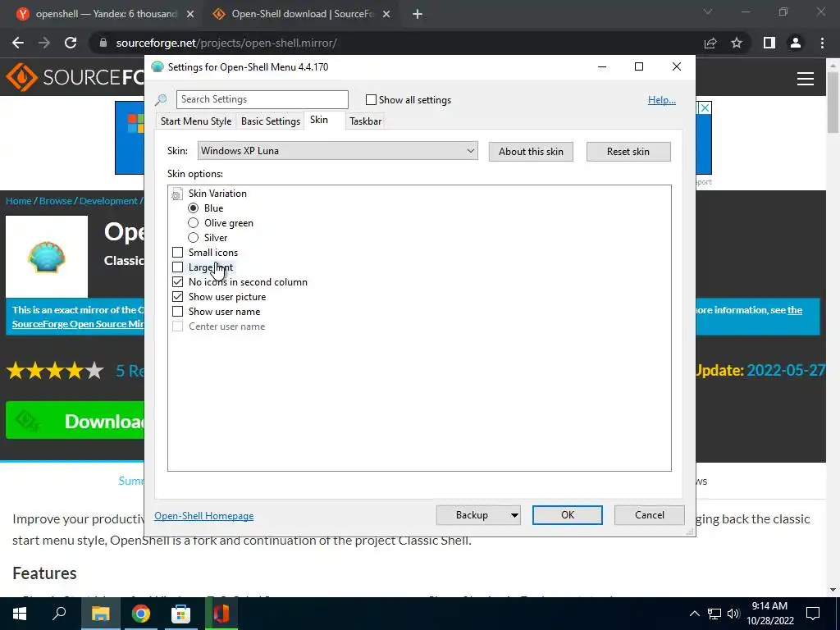Bookmark the page with the star icon
The image size is (840, 630).
tap(737, 43)
